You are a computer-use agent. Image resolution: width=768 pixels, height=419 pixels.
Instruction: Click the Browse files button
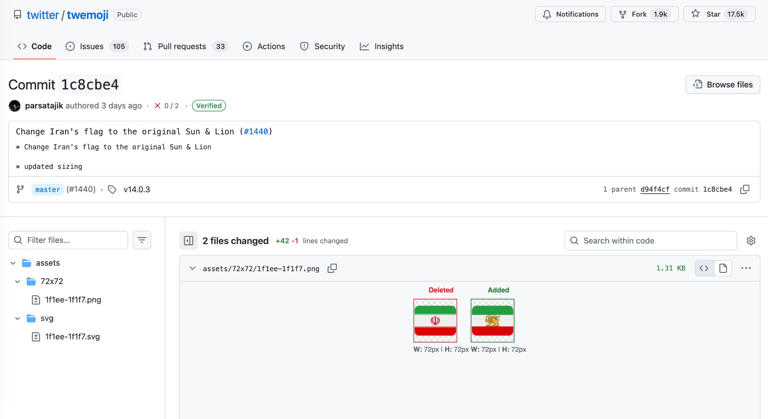tap(722, 85)
